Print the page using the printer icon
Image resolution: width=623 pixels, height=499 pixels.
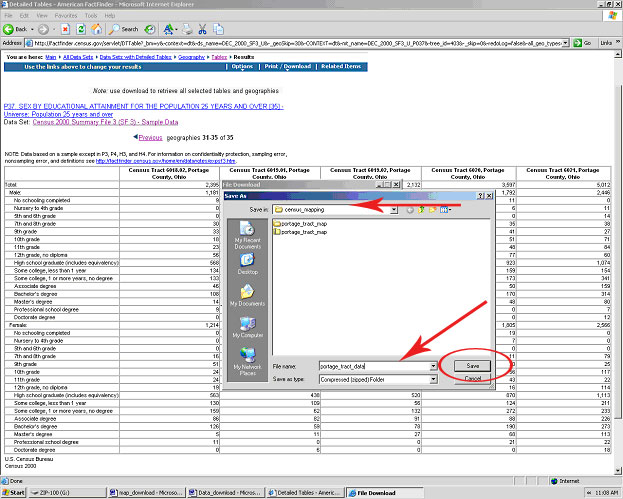(x=187, y=29)
